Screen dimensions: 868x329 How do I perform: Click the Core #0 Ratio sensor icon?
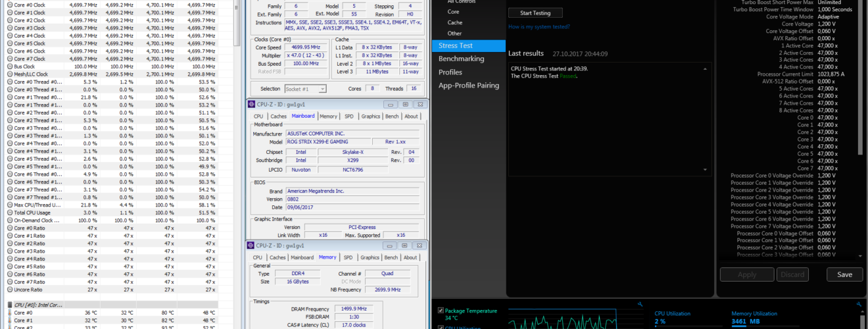tap(10, 228)
